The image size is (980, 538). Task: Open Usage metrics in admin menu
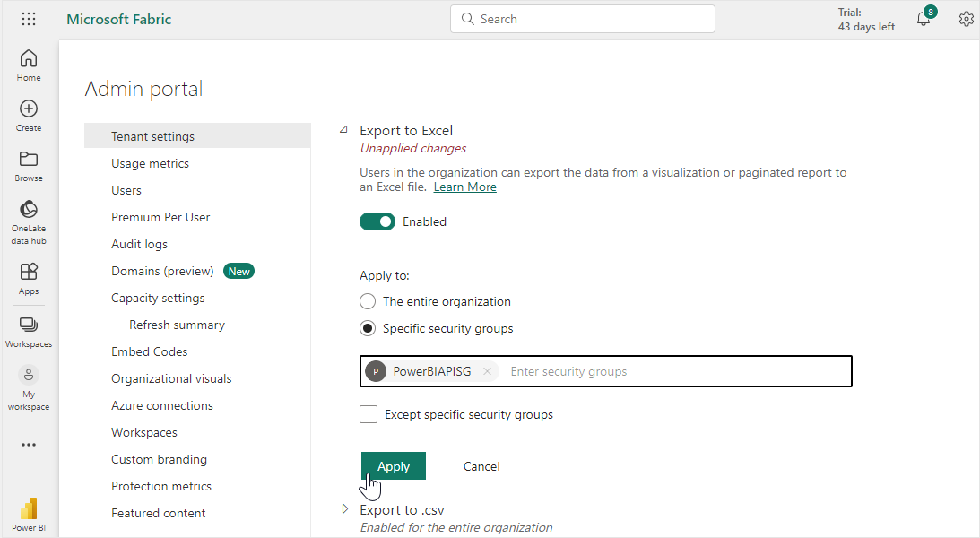[x=150, y=163]
